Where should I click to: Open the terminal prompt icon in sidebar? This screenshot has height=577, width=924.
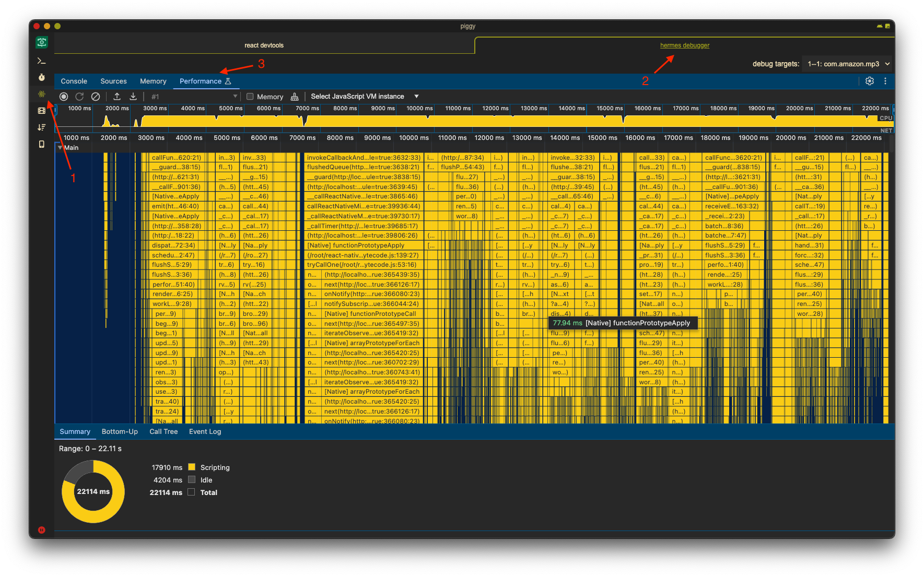42,61
